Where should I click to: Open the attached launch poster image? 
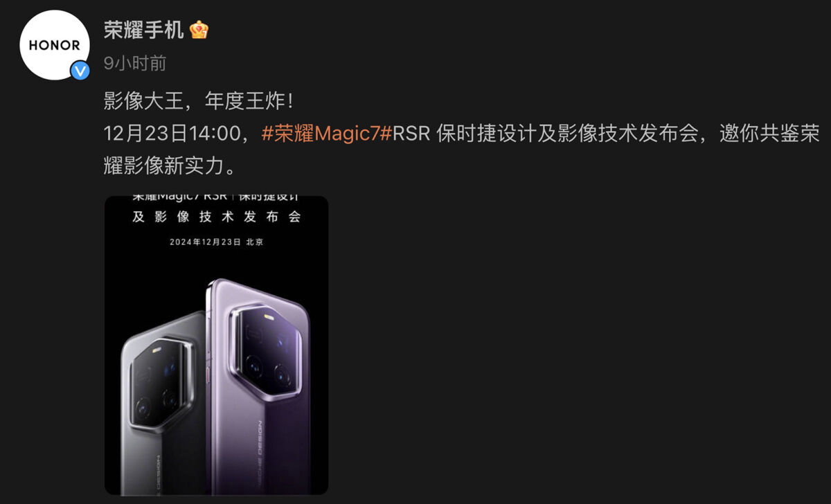coord(216,345)
